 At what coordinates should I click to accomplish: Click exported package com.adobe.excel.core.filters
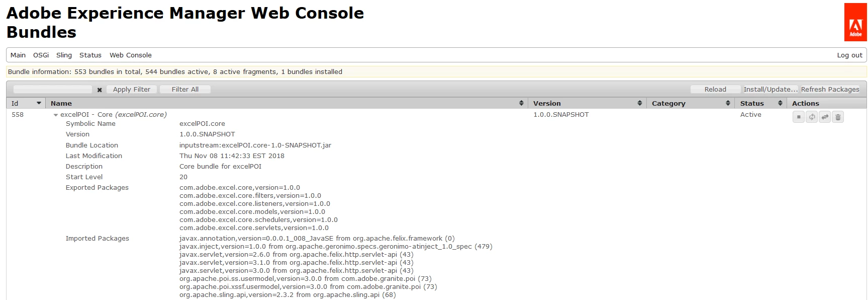pos(250,196)
